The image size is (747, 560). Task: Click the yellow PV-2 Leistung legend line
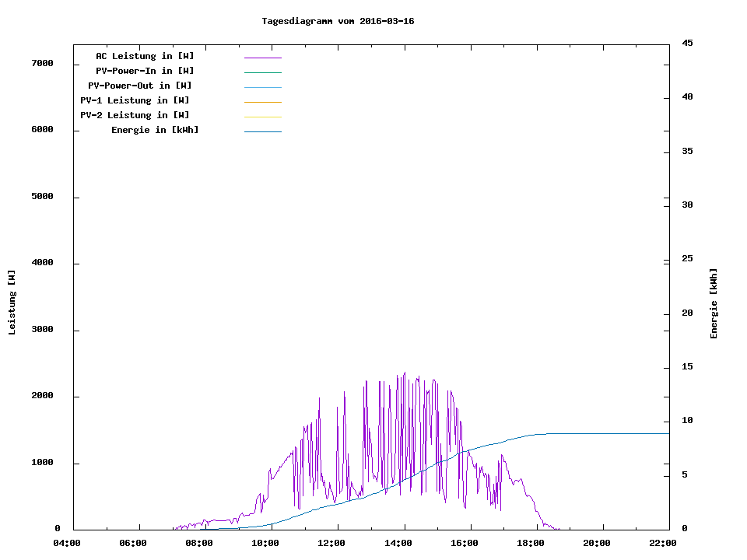[x=262, y=117]
